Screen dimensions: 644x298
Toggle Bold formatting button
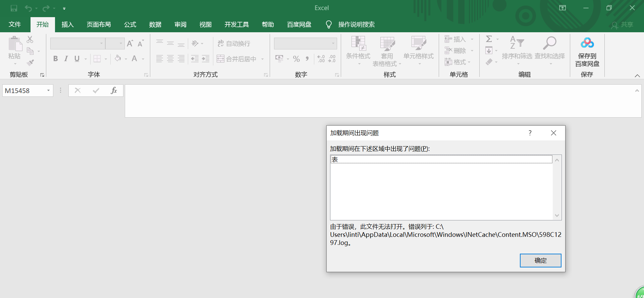point(56,59)
